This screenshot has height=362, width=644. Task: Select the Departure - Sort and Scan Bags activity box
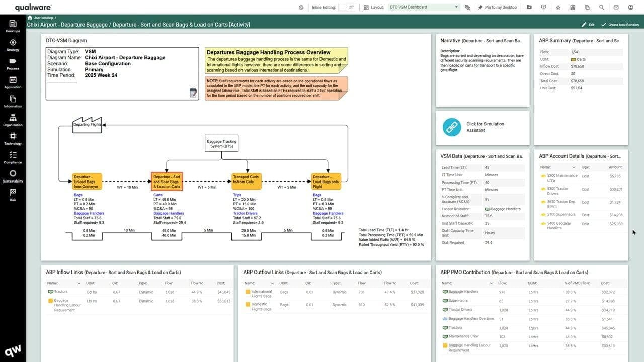pos(167,182)
